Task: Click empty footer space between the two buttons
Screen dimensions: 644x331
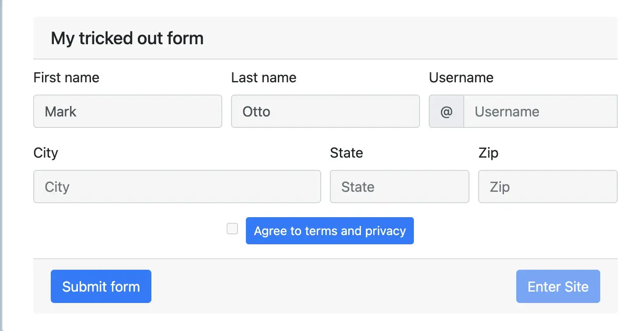Action: tap(332, 286)
